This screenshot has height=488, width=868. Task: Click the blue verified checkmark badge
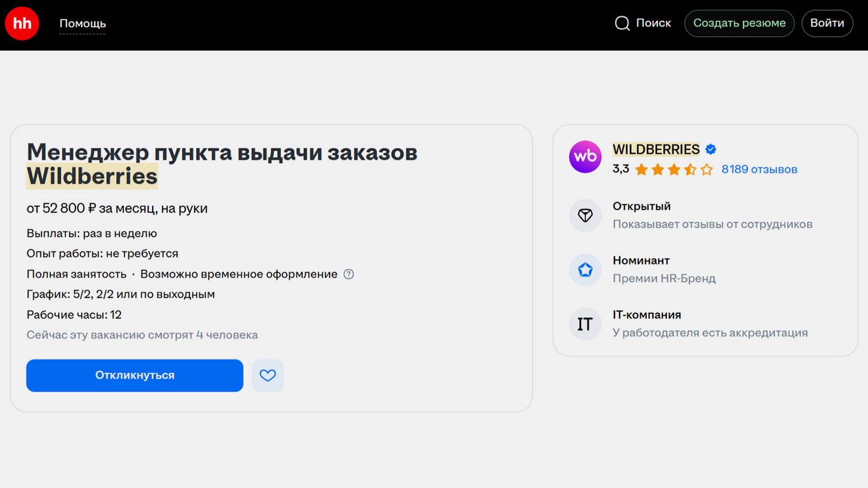pyautogui.click(x=711, y=149)
